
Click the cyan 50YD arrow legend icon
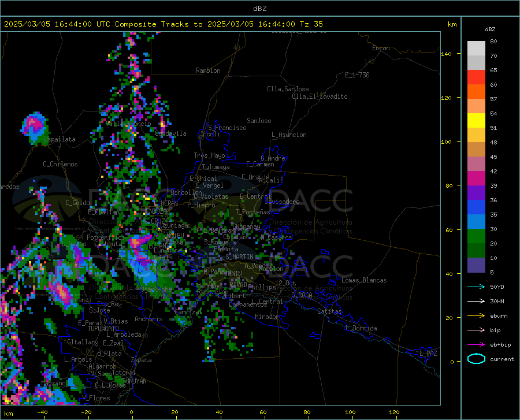coord(476,287)
